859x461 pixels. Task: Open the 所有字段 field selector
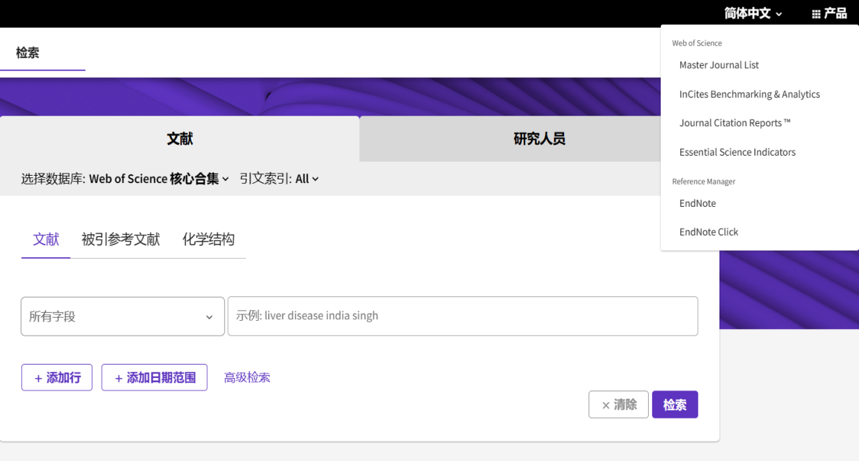123,316
